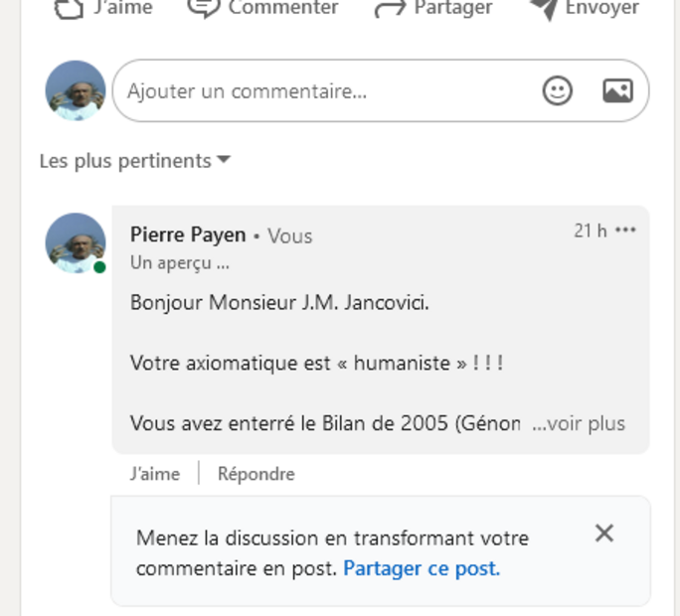
Task: Like the comment with J'aime below it
Action: [155, 474]
